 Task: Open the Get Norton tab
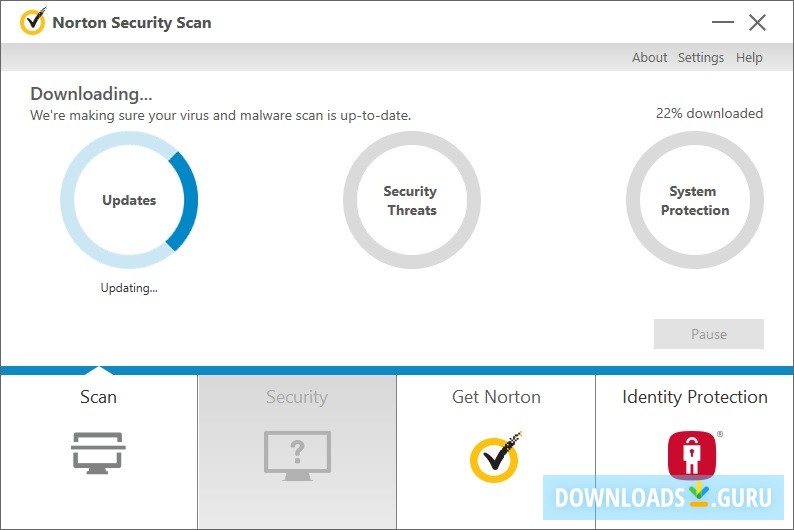tap(496, 397)
